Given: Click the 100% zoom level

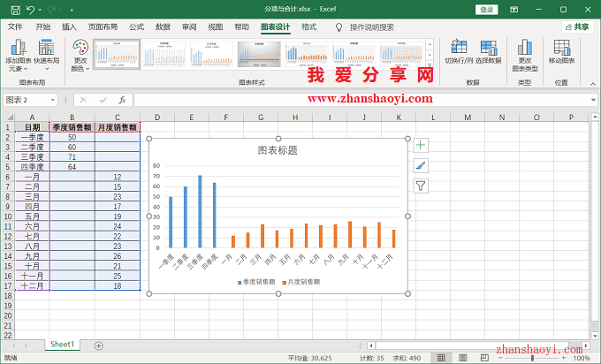Looking at the screenshot, I should (x=581, y=358).
